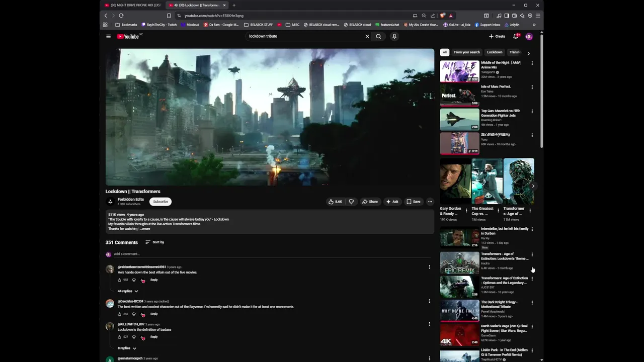Open Linkin Park In The End remix
The height and width of the screenshot is (362, 644).
click(x=460, y=355)
